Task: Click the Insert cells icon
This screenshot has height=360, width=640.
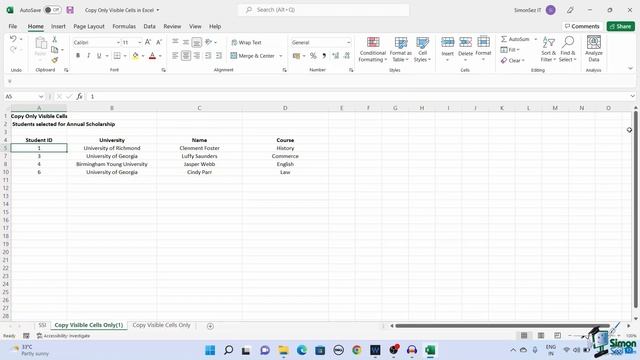Action: pyautogui.click(x=447, y=42)
